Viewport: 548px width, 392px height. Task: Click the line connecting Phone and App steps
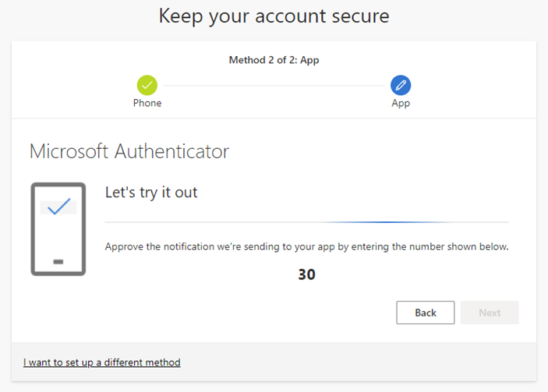(x=274, y=85)
